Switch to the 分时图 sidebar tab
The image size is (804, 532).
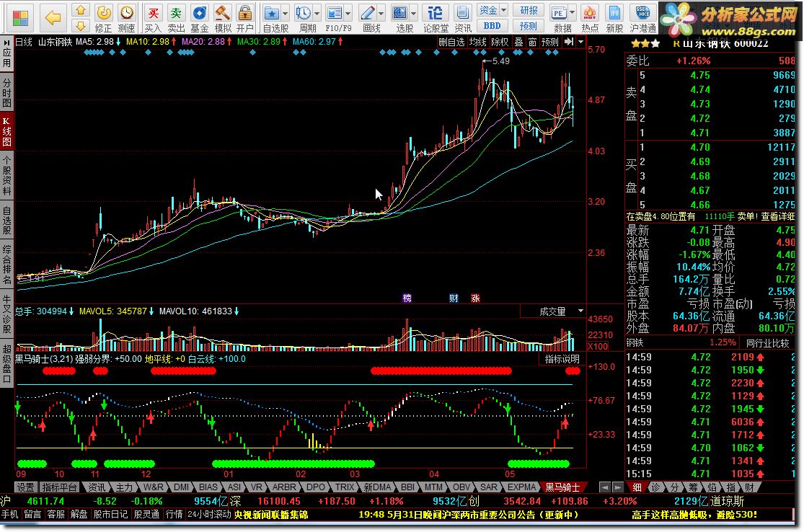pos(6,93)
